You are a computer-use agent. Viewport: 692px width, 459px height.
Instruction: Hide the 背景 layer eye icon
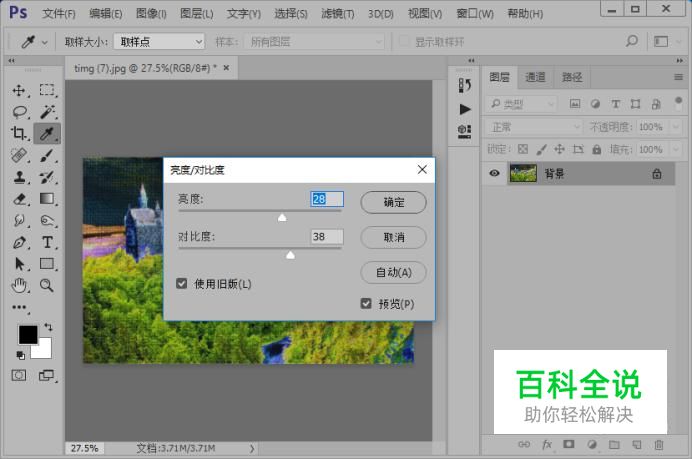tap(494, 173)
